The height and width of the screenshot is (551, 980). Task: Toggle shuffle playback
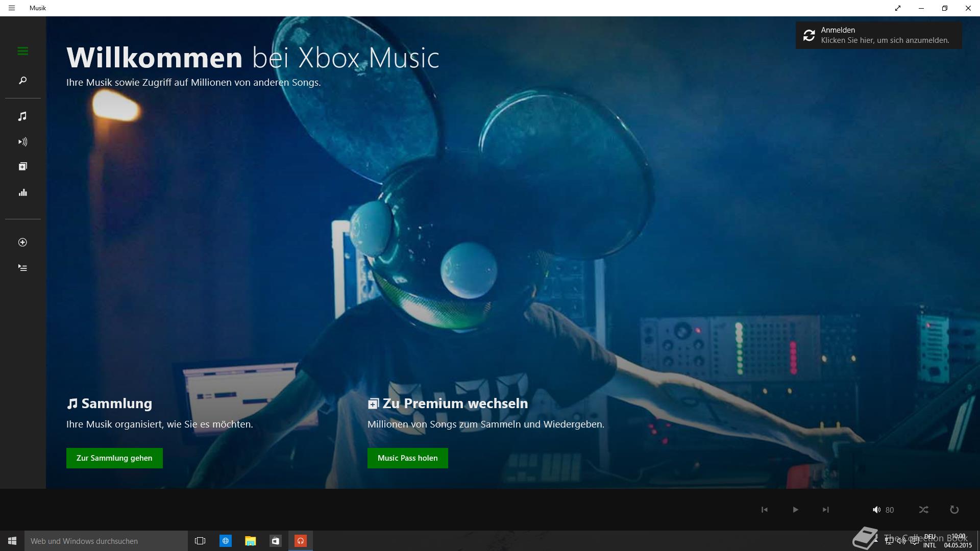click(924, 510)
